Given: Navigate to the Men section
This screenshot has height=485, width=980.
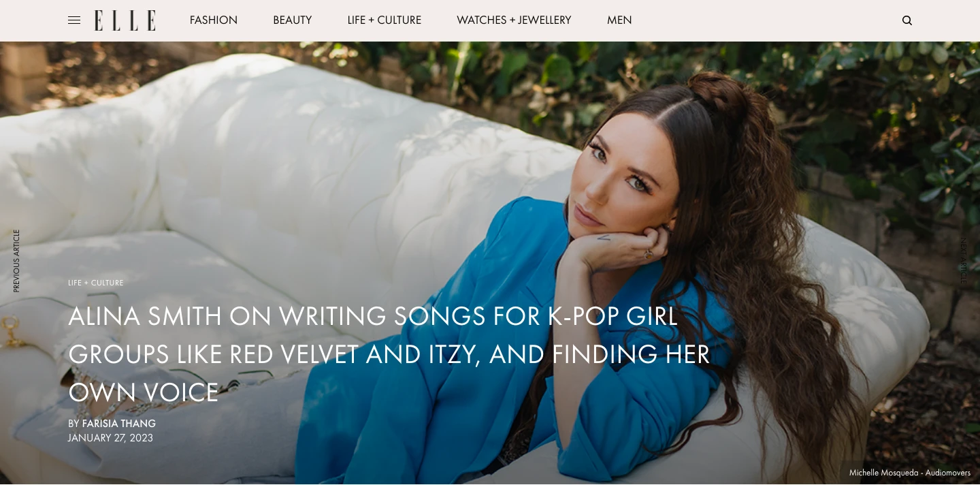Looking at the screenshot, I should 619,20.
